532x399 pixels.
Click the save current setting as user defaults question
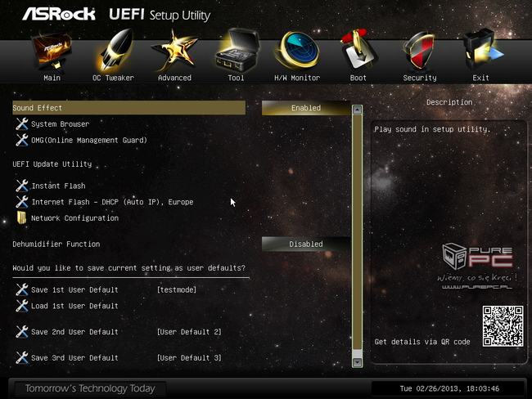[x=129, y=268]
